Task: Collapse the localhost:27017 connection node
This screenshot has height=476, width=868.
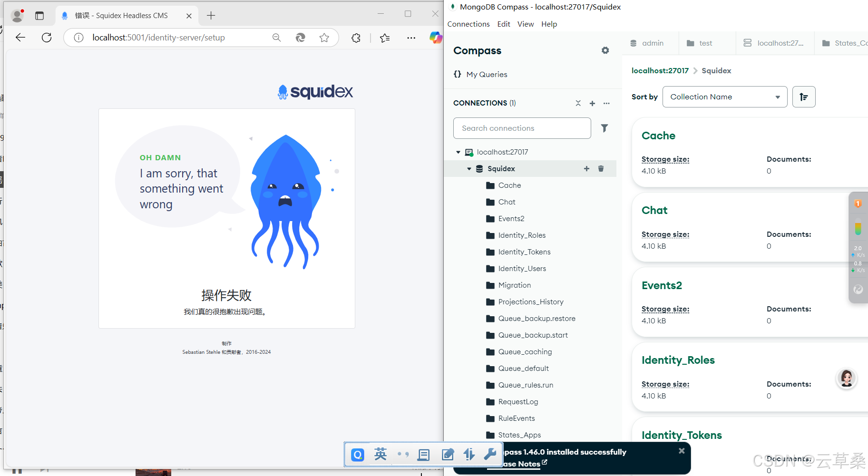Action: (458, 152)
